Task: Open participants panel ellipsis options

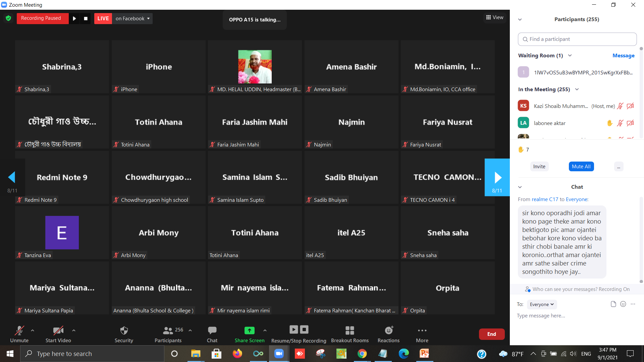Action: [619, 167]
